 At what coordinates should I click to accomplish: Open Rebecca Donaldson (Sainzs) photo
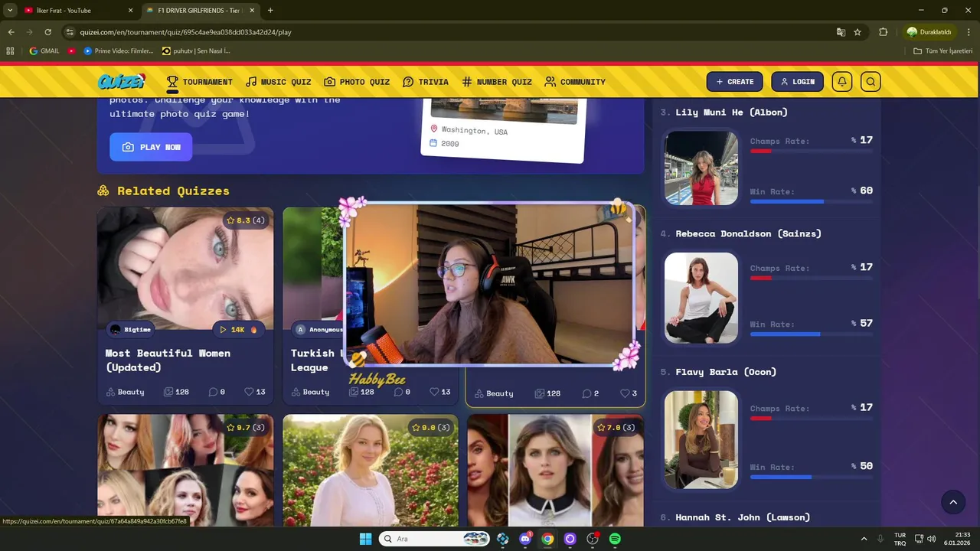click(x=701, y=298)
